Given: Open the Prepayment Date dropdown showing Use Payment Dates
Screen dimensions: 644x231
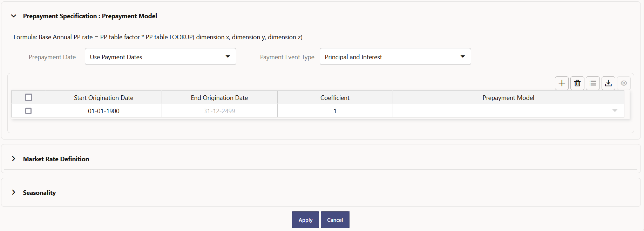Looking at the screenshot, I should [228, 56].
